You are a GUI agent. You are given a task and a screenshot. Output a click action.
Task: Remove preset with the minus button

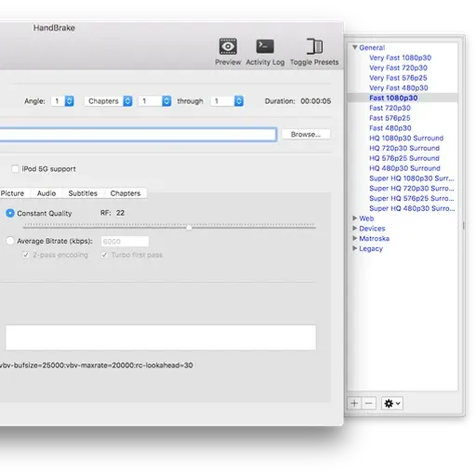pyautogui.click(x=369, y=403)
